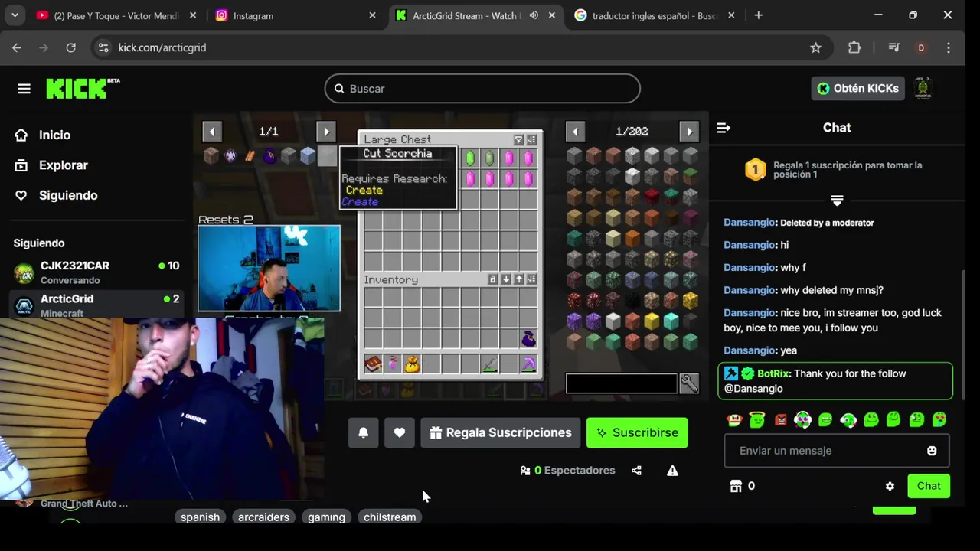
Task: Mute the ArcticGrid Stream tab audio
Action: point(534,15)
